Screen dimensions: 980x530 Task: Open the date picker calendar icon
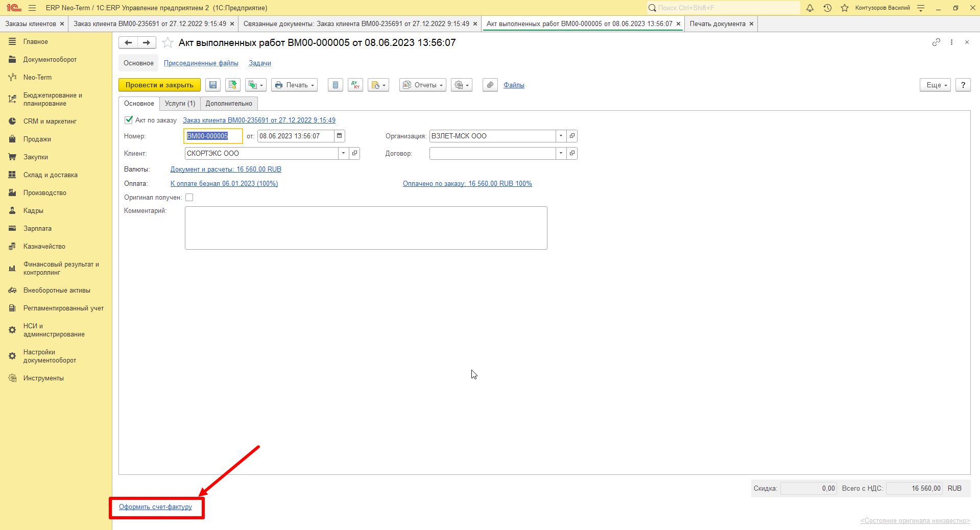tap(340, 136)
